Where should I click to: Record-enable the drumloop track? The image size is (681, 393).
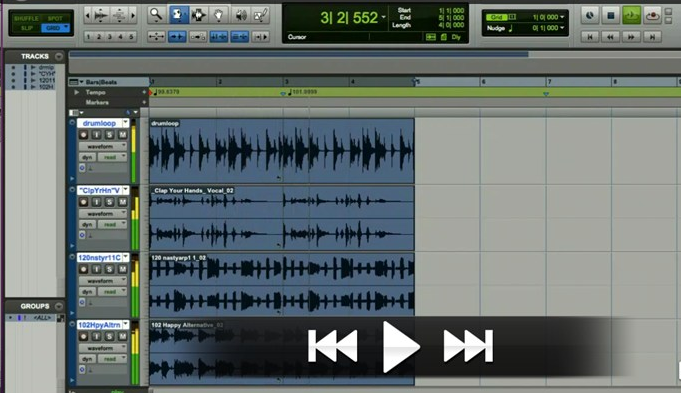click(83, 135)
